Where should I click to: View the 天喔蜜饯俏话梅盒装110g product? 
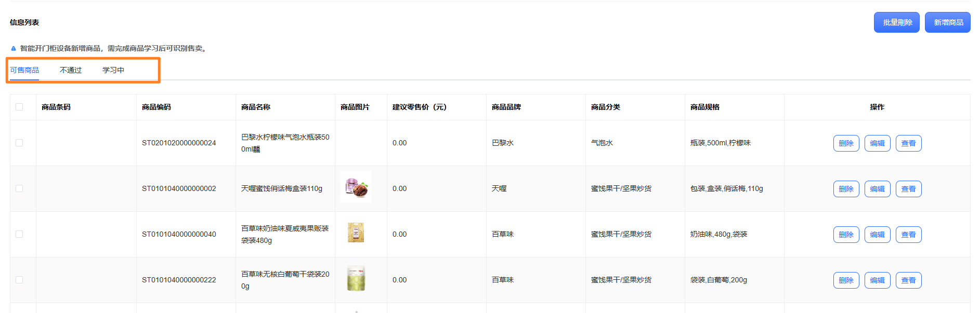[909, 189]
